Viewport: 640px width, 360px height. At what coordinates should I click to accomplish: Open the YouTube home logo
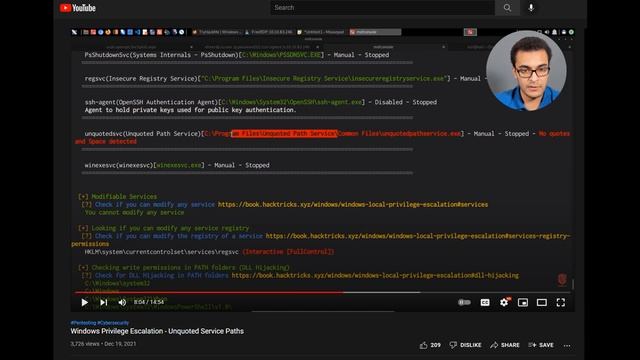coord(78,8)
